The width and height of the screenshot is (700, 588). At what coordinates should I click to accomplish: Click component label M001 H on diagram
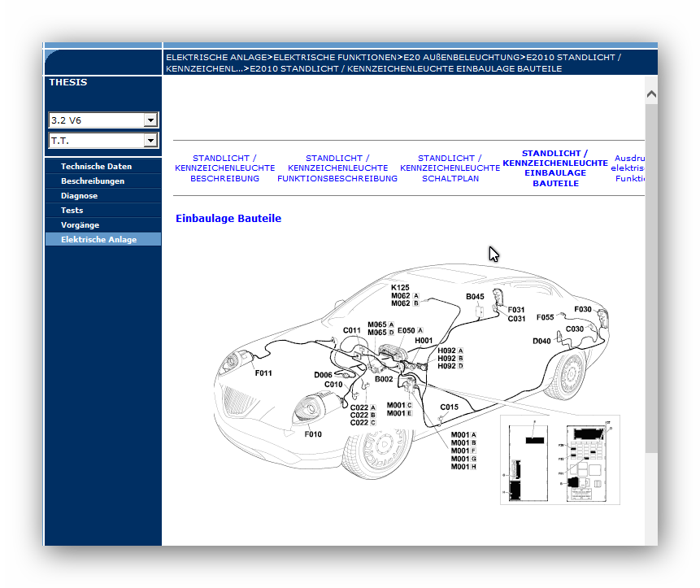(x=464, y=467)
